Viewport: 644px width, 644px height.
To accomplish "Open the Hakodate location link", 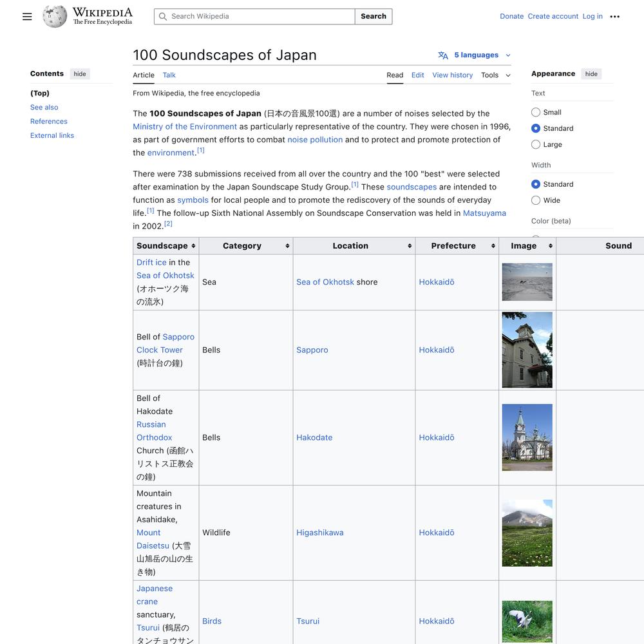I will (314, 437).
